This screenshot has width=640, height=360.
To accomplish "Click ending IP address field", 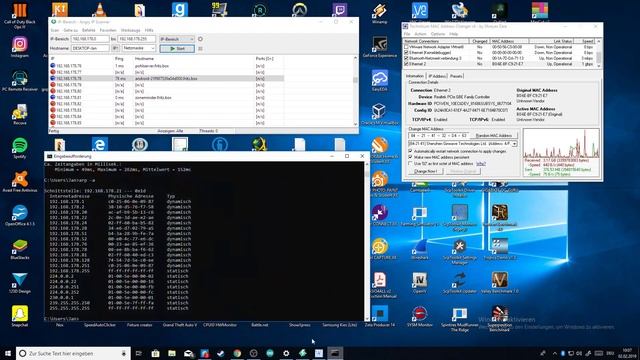I will pyautogui.click(x=137, y=39).
